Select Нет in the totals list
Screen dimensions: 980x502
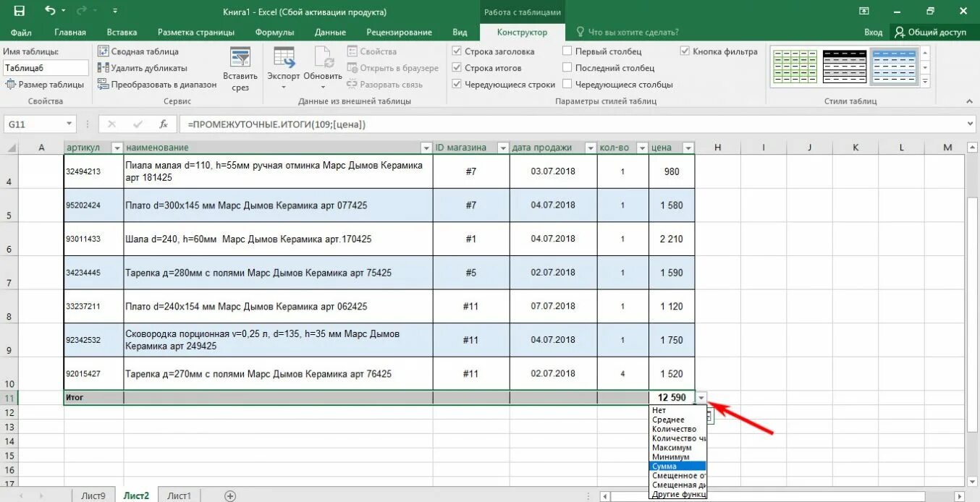678,411
